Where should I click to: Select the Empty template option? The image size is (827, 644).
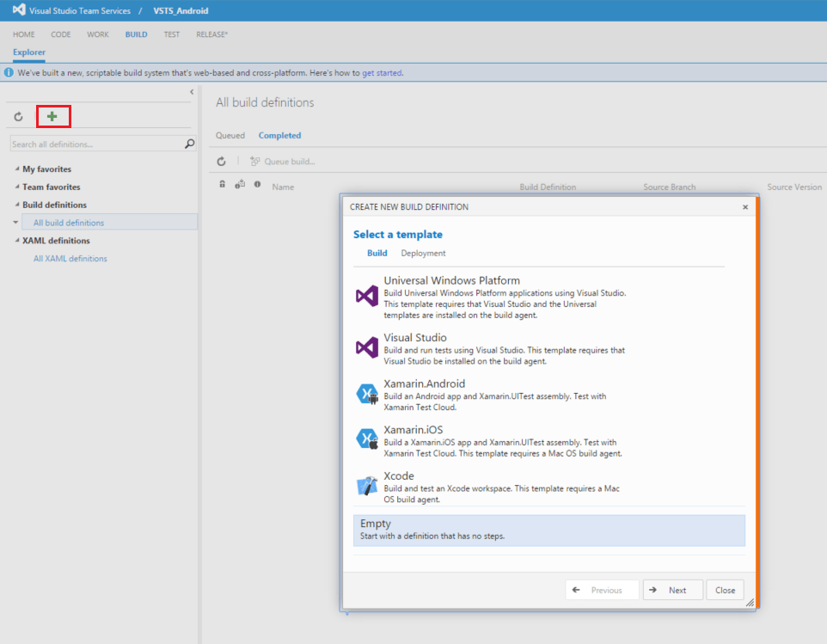(548, 530)
